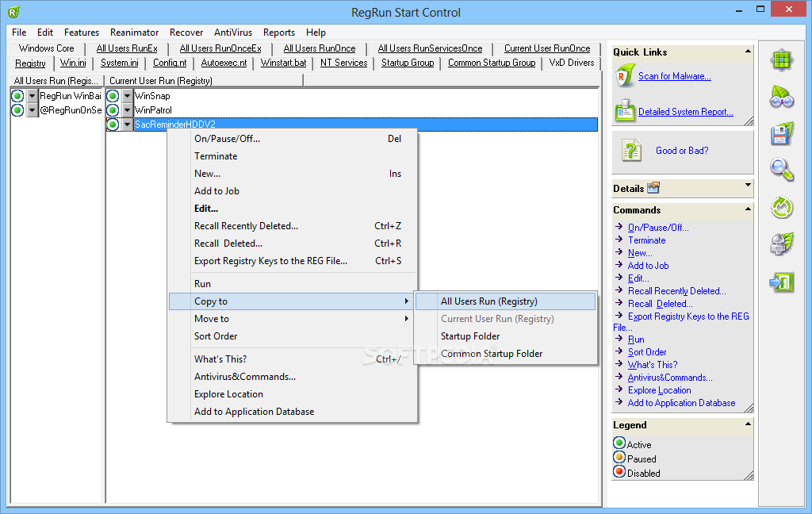Click Sort Order link in Commands panel
Screen dimensions: 812x514
(647, 352)
